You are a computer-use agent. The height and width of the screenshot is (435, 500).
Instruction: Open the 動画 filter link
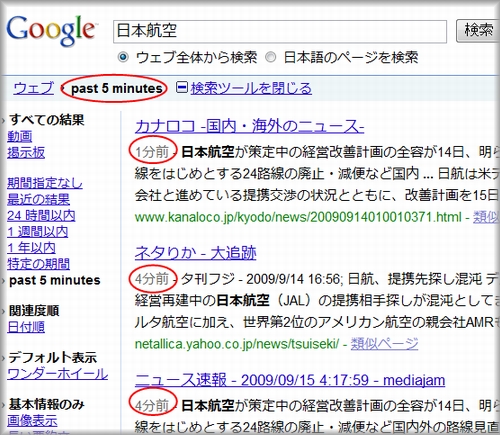coord(20,136)
